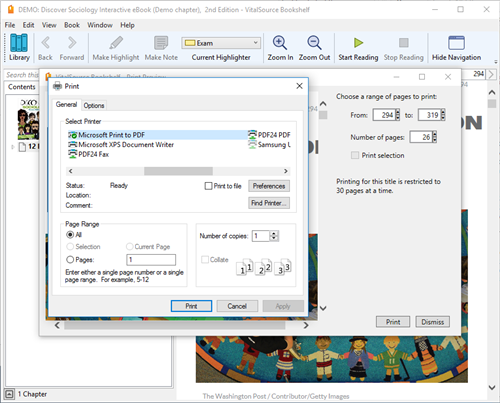Click the Make Note icon
This screenshot has height=403, width=500.
(x=161, y=43)
